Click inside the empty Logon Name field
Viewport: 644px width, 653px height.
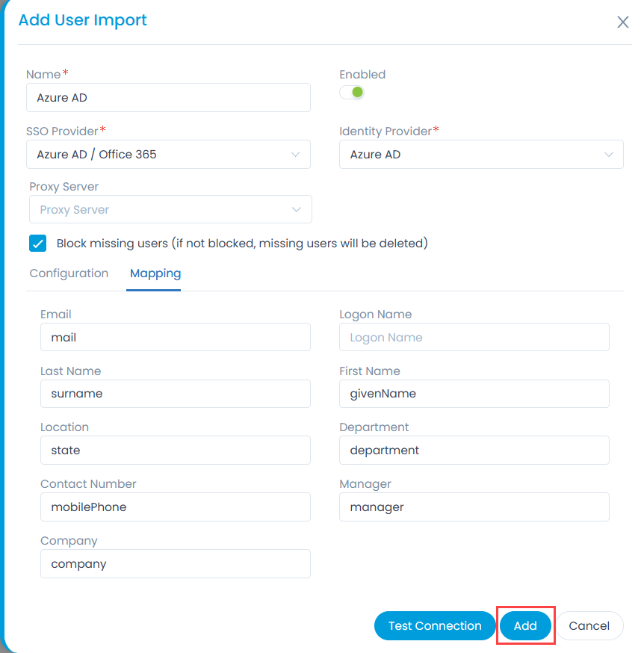tap(474, 337)
